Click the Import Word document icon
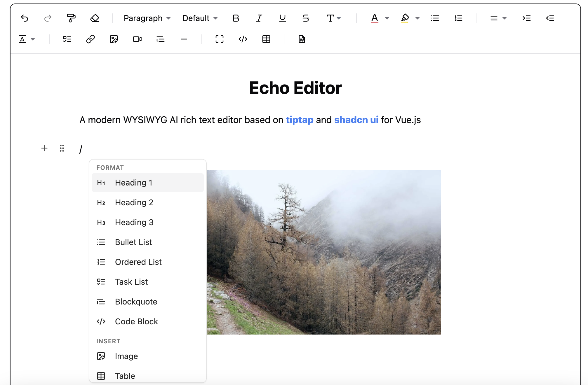The width and height of the screenshot is (588, 385). [302, 39]
